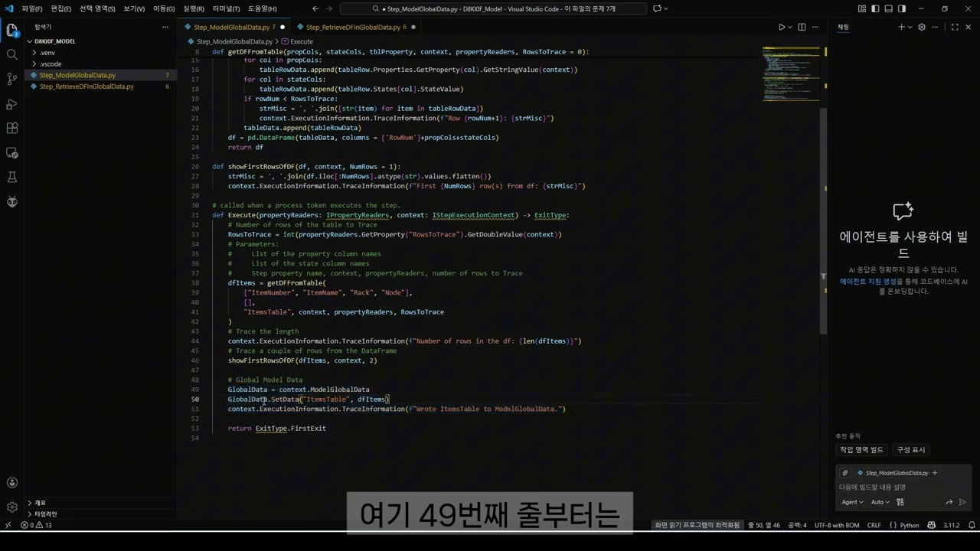Attach context with the paperclip icon
980x551 pixels.
pyautogui.click(x=845, y=473)
